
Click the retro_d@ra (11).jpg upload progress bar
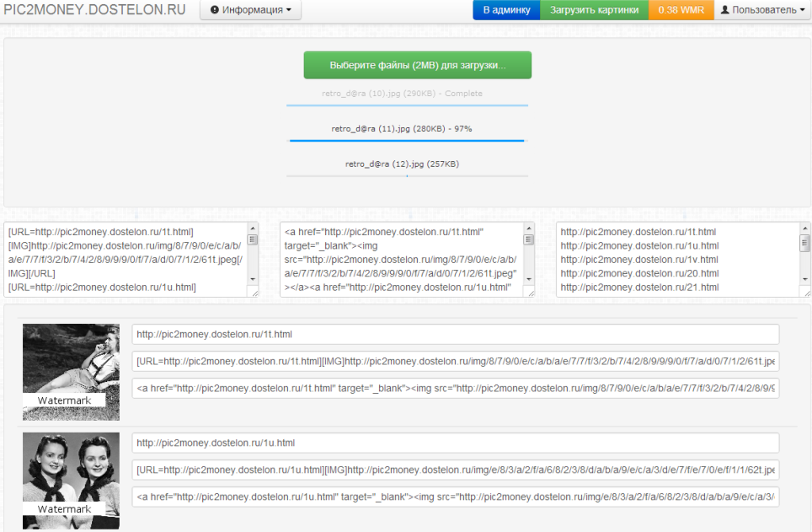point(407,140)
